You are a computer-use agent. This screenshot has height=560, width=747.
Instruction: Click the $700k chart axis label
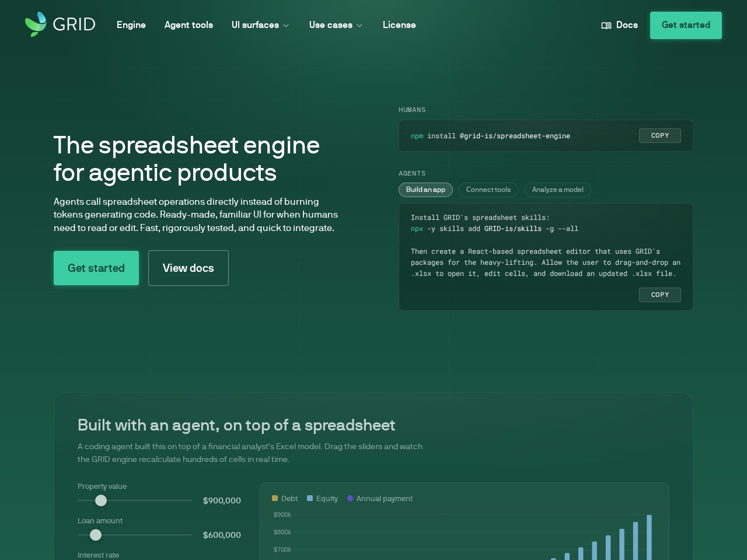click(282, 549)
